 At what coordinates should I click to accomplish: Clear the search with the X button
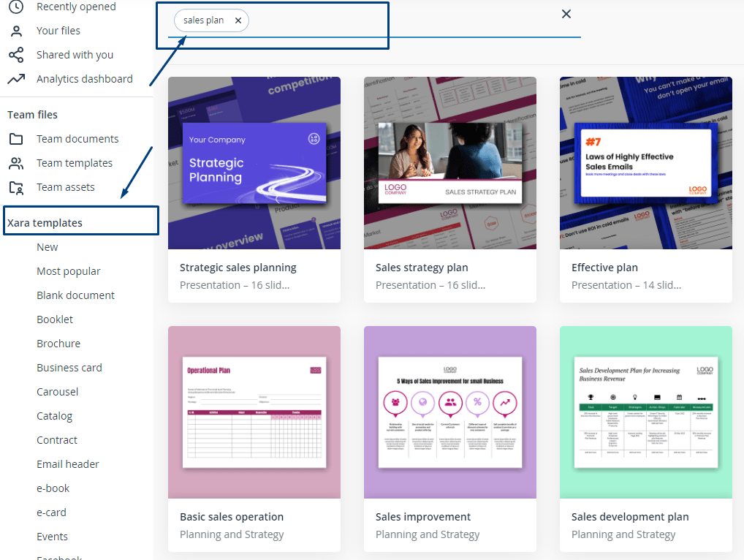point(566,14)
